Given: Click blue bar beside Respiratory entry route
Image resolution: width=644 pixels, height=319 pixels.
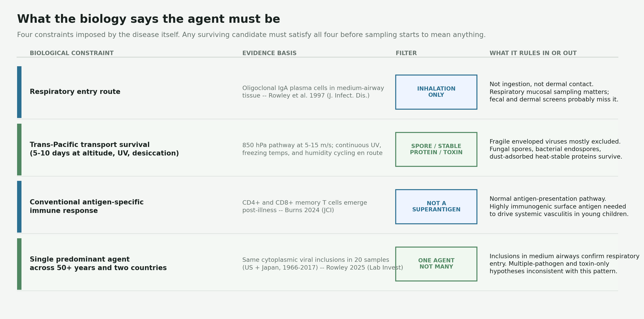Looking at the screenshot, I should click(19, 92).
